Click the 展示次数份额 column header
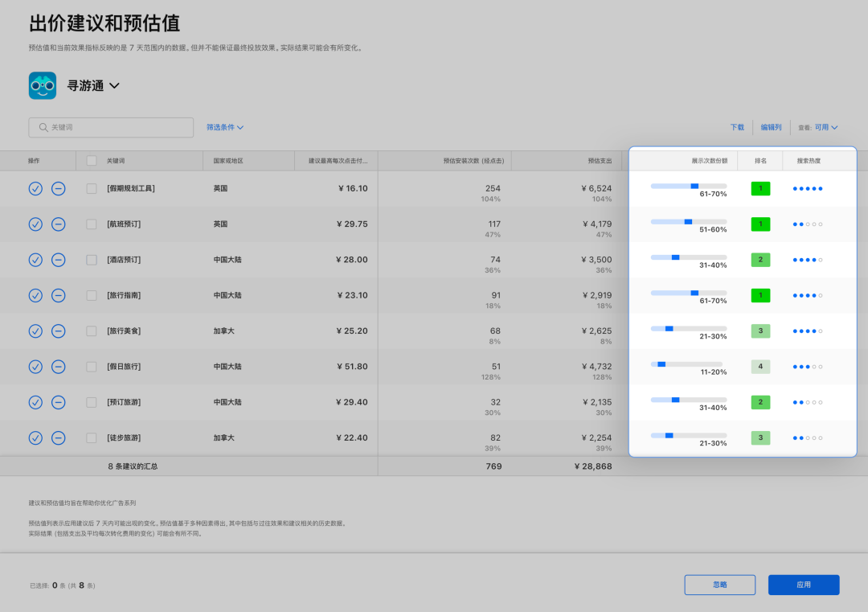The width and height of the screenshot is (868, 612). [709, 161]
